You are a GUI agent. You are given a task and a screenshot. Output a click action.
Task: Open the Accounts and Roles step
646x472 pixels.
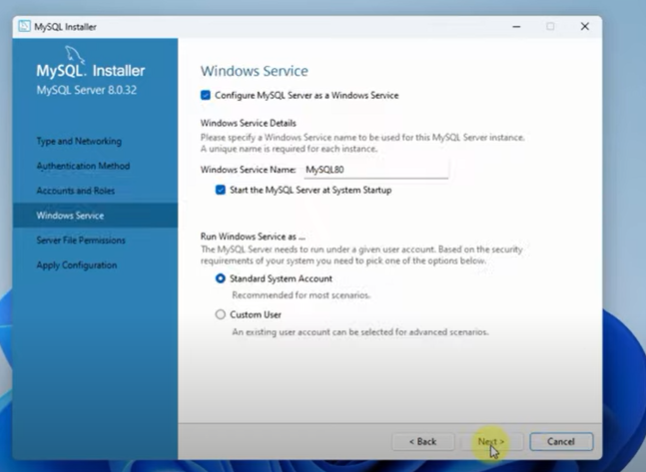[76, 191]
